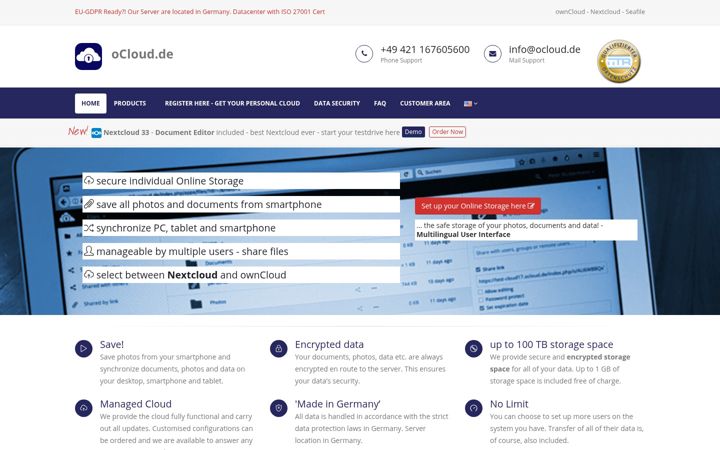
Task: Open the DATA SECURITY page
Action: pos(337,103)
